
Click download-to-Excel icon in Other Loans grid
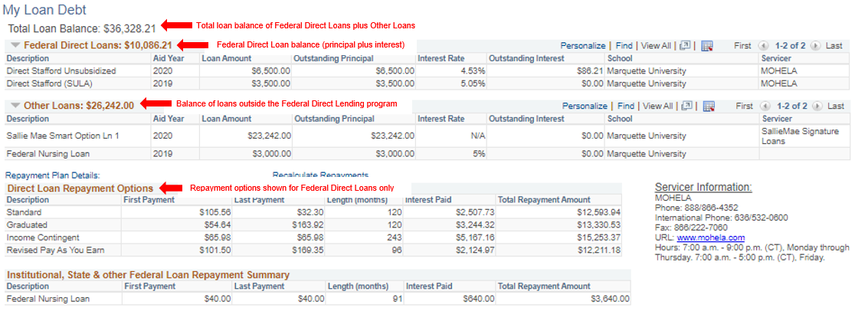click(x=707, y=106)
